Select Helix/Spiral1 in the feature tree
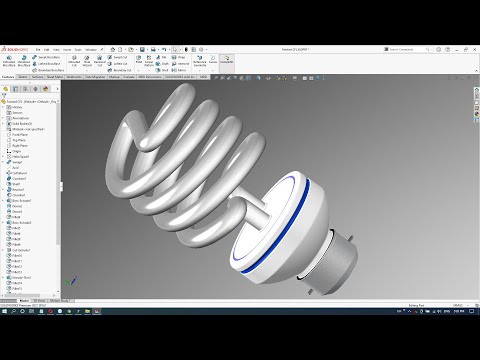Screen dimensions: 480x360 (20, 157)
